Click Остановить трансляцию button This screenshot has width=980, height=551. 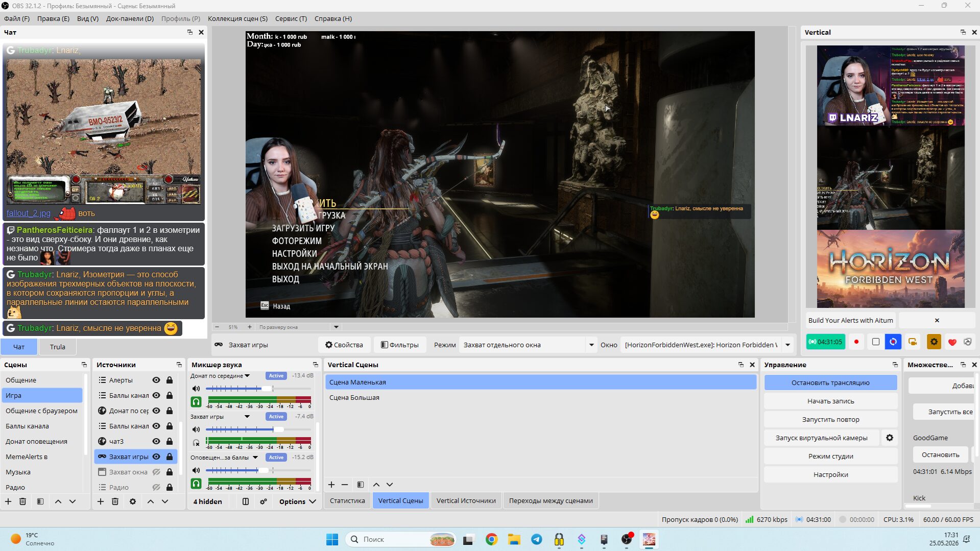coord(830,382)
